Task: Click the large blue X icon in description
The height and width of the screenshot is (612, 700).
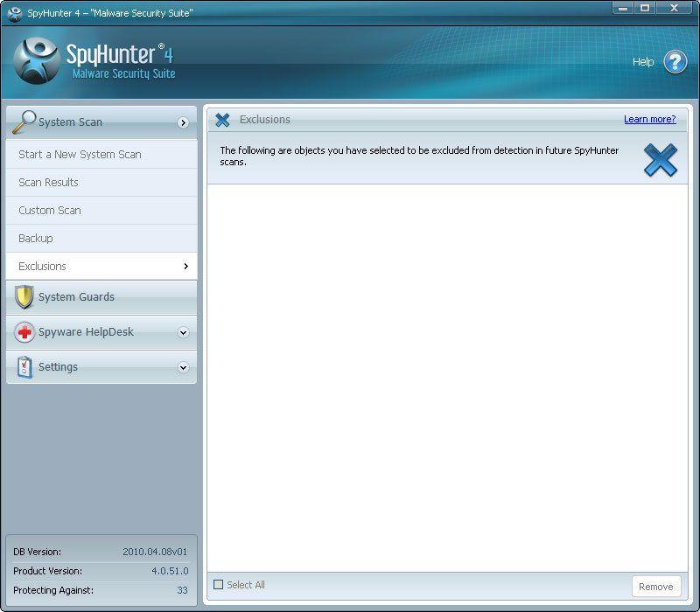Action: coord(661,160)
